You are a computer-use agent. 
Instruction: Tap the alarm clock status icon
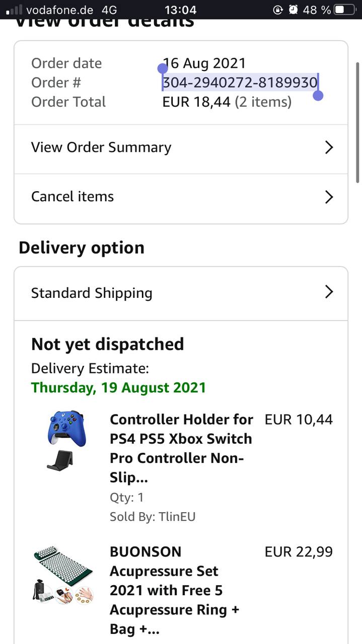(x=293, y=10)
